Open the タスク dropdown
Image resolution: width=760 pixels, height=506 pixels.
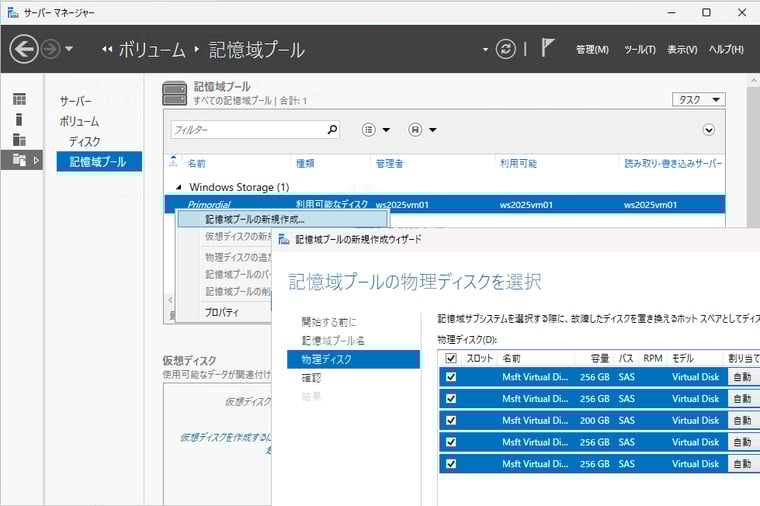click(698, 99)
